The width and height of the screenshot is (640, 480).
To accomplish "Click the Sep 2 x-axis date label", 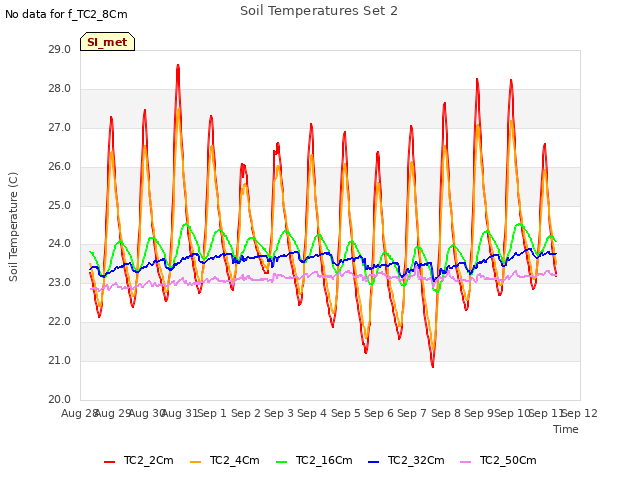I will 246,413.
